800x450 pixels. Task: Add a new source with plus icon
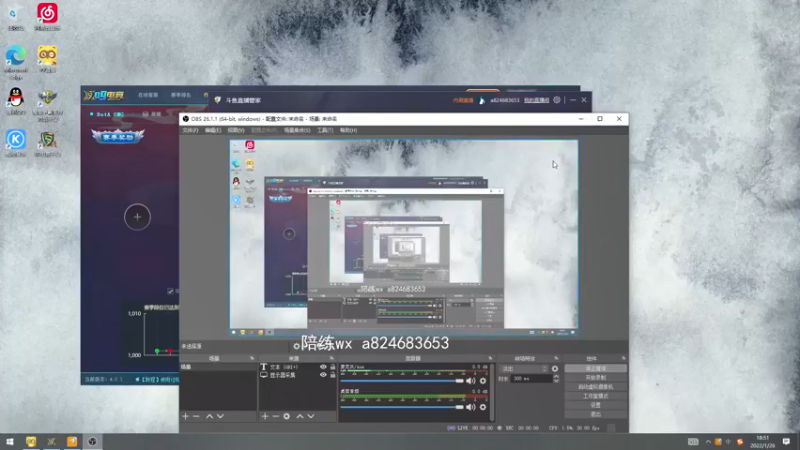[x=265, y=416]
